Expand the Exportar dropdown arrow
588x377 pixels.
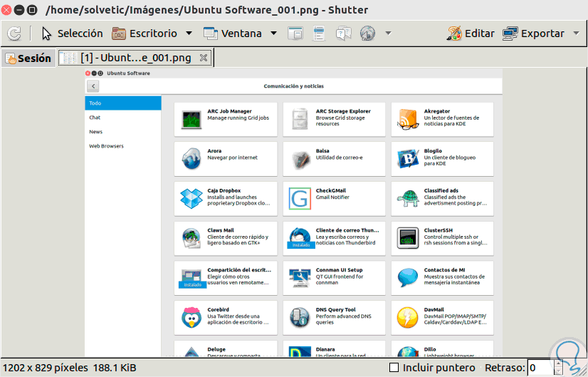click(577, 33)
